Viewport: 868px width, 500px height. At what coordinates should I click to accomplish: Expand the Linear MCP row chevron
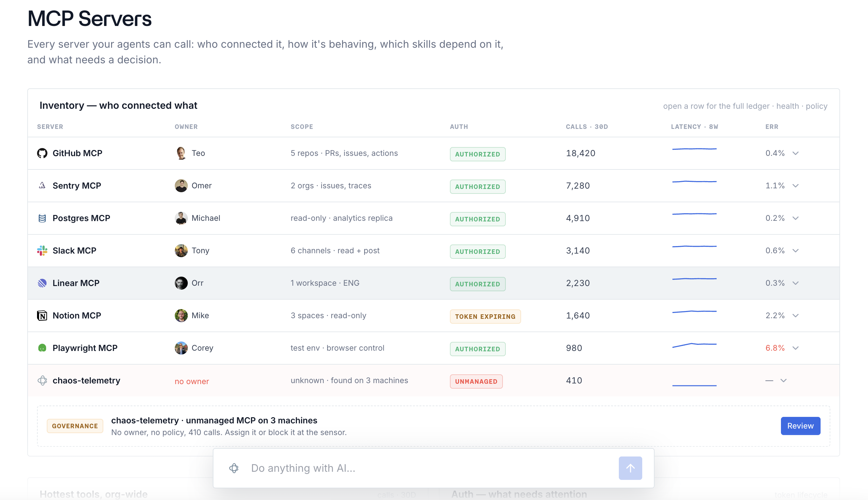[796, 283]
